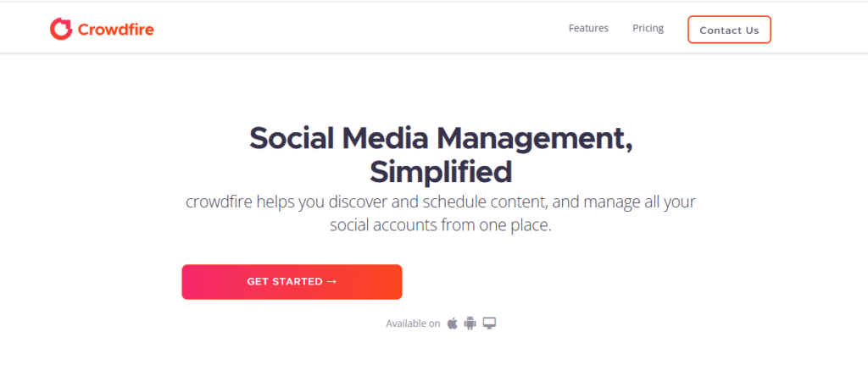The width and height of the screenshot is (868, 365).
Task: Click the arrow inside Get Started button
Action: [331, 281]
